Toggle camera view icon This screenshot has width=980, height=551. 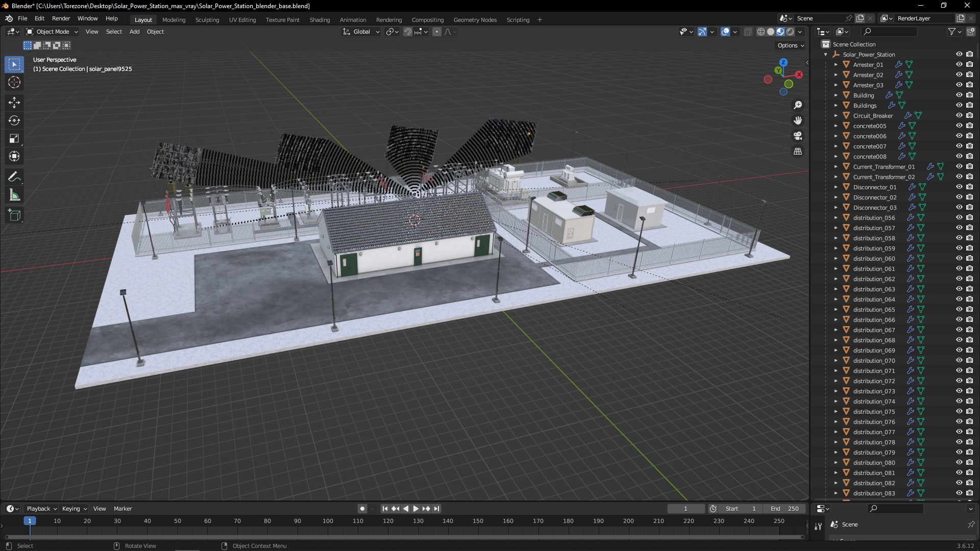[x=798, y=136]
